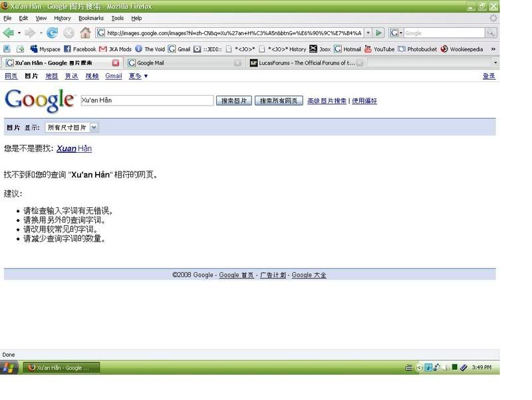Open the File menu

tap(7, 18)
